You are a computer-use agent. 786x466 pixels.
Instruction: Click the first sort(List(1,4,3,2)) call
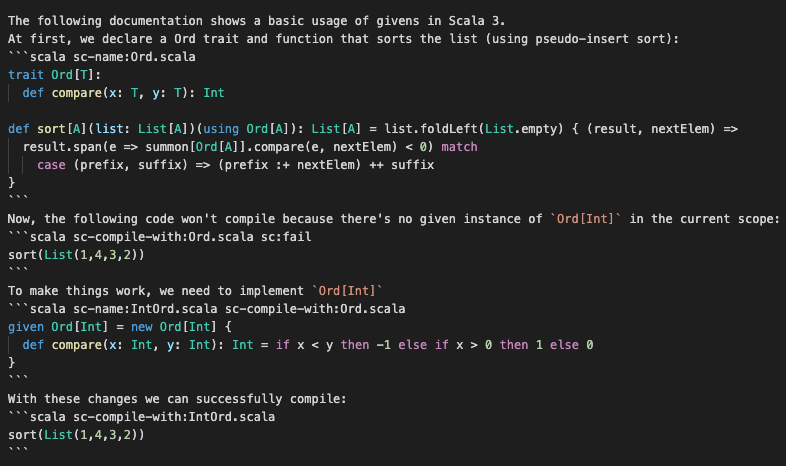(76, 255)
